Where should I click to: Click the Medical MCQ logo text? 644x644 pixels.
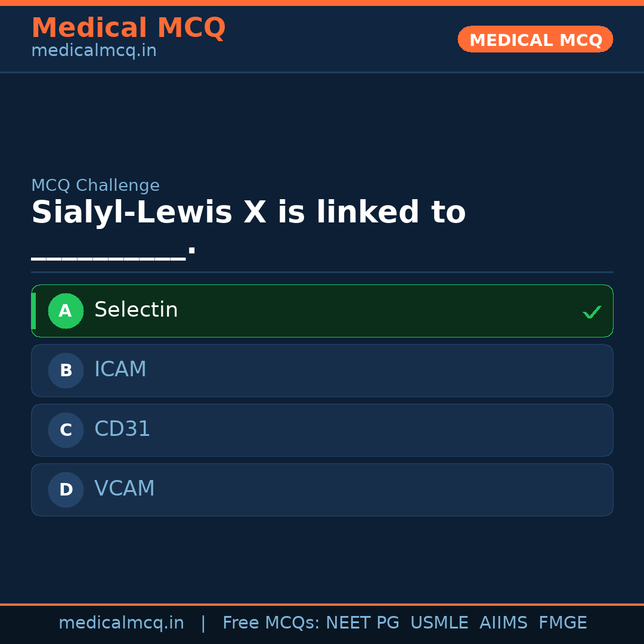(x=128, y=27)
